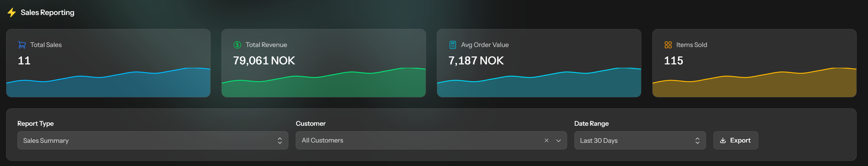The image size is (868, 166).
Task: Select the Total Revenue card showing 79,061 NOK
Action: [x=324, y=63]
